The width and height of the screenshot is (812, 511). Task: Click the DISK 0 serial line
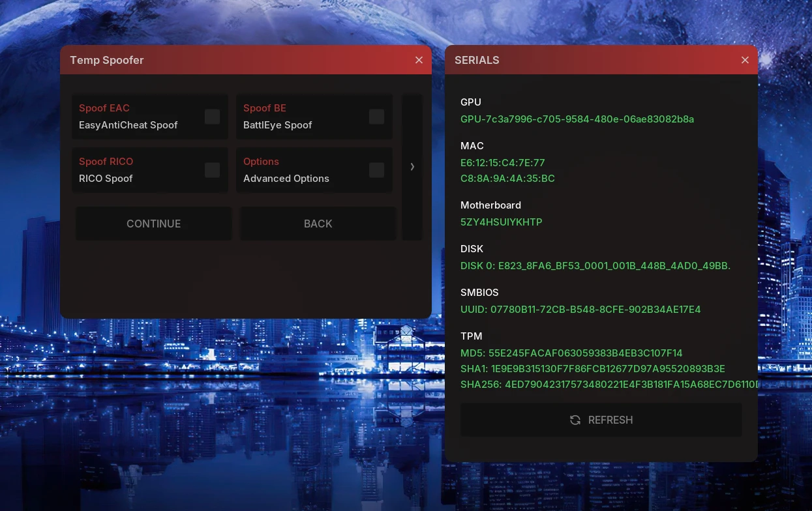tap(595, 265)
